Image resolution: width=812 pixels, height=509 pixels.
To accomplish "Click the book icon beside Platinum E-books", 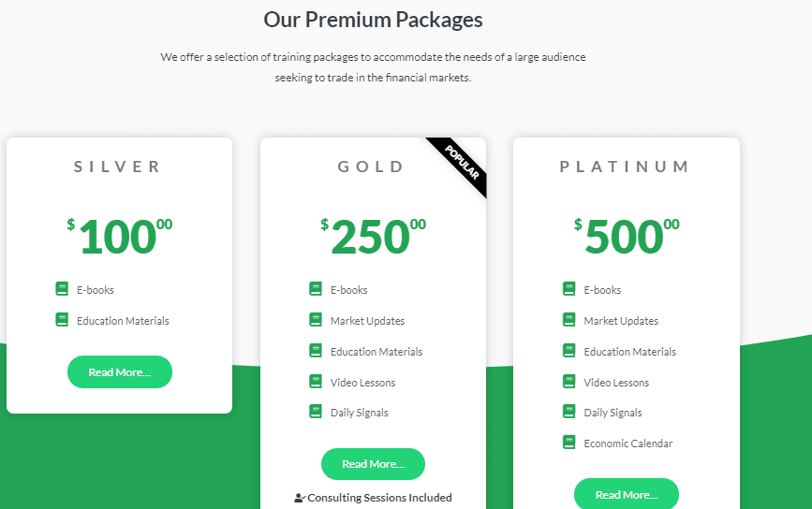I will [568, 288].
